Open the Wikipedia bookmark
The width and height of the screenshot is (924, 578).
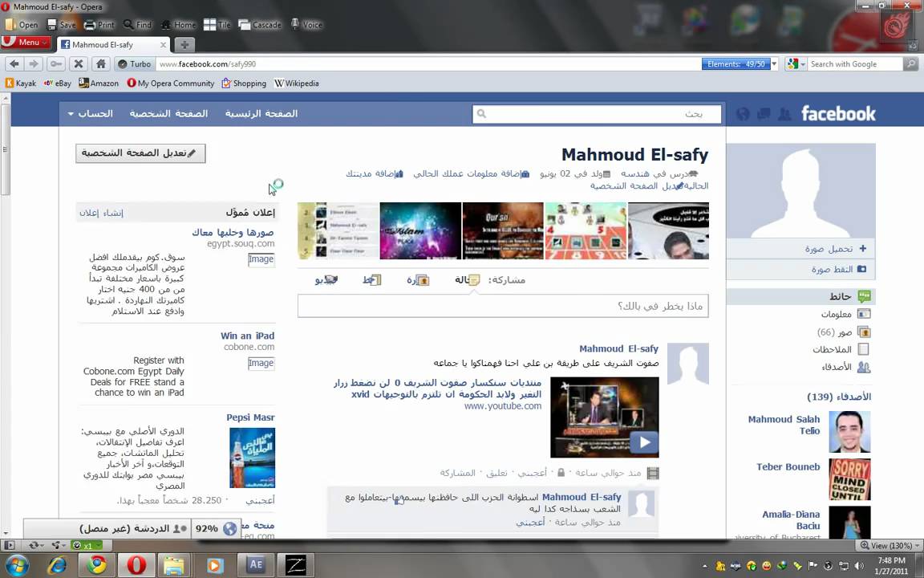297,83
